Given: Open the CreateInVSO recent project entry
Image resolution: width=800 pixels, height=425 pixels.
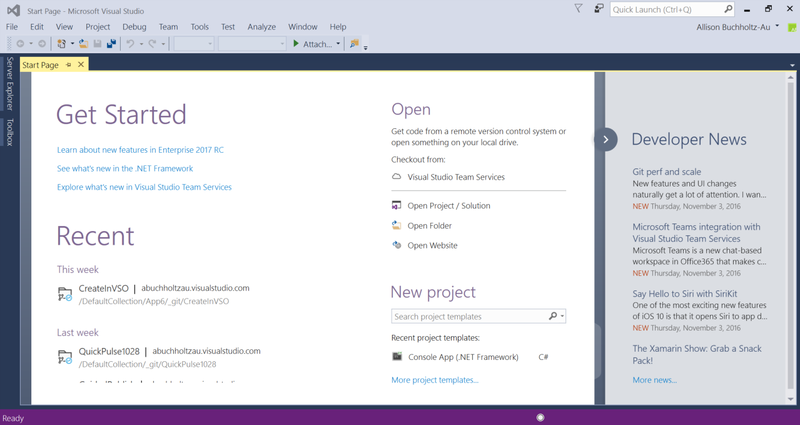Looking at the screenshot, I should tap(154, 294).
